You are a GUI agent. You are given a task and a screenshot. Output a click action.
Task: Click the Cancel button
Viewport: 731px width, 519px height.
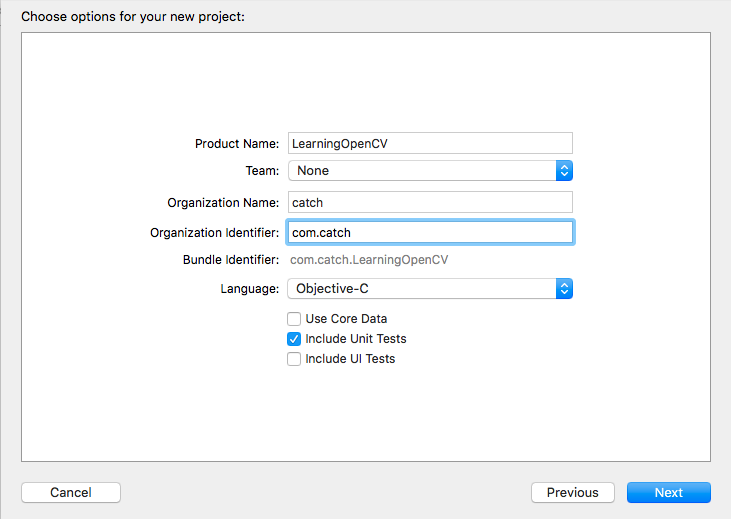point(71,492)
